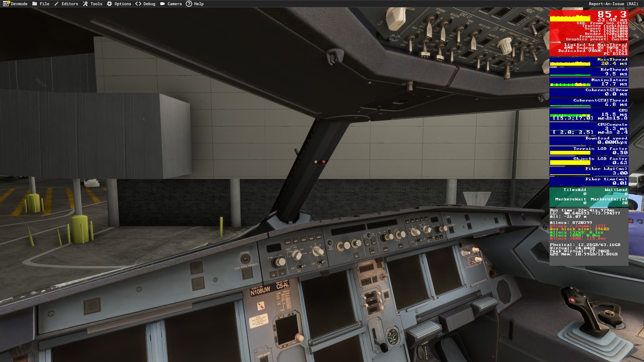Click the standby instrument display
This screenshot has width=644, height=362.
287,330
